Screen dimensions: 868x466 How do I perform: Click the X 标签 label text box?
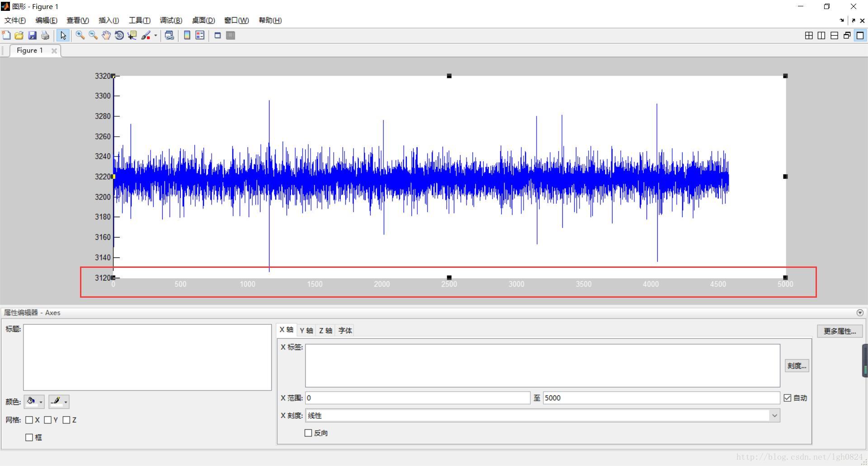(542, 366)
